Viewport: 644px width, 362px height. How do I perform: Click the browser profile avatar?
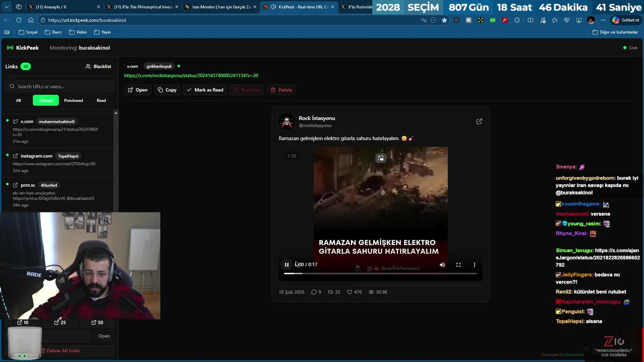coord(591,20)
